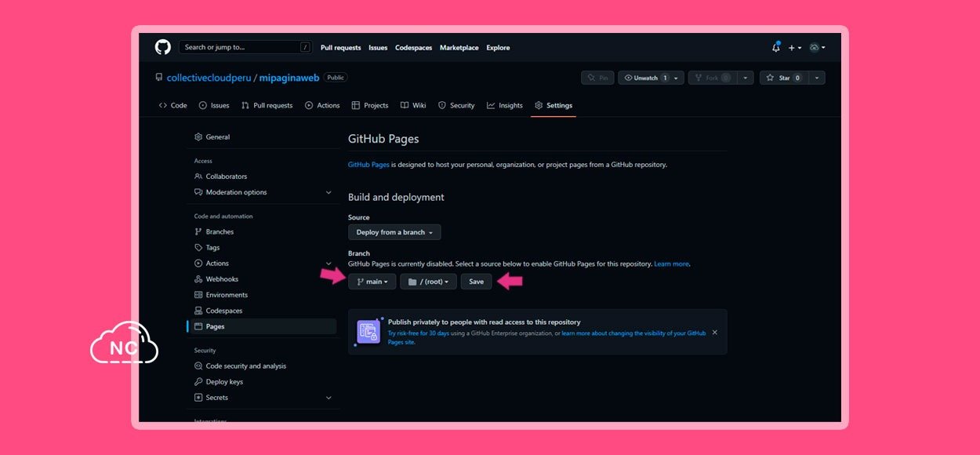Screen dimensions: 980x455
Task: Switch to the Security tab
Action: tap(456, 105)
